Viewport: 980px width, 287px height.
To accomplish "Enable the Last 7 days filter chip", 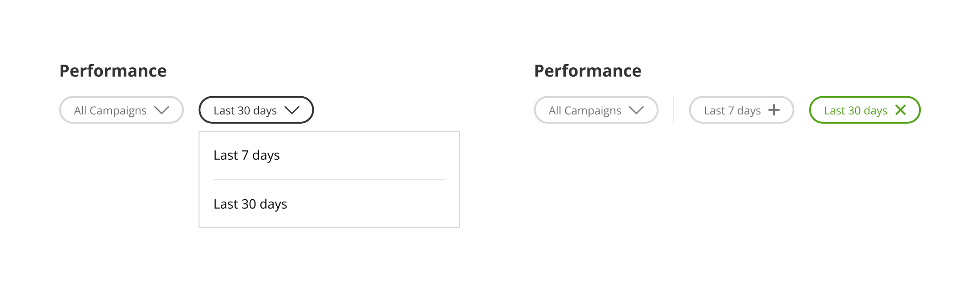I will (741, 110).
